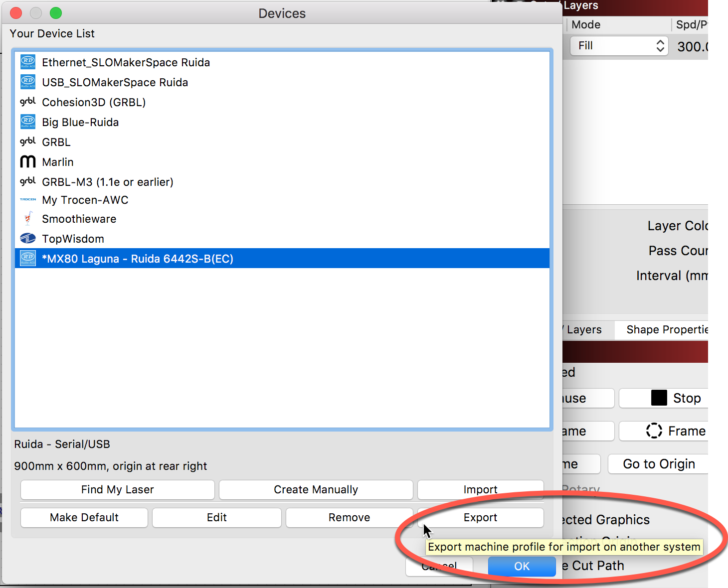The width and height of the screenshot is (728, 588).
Task: Click the grbl icon beside Cohesion3D (GRBL)
Action: point(28,102)
